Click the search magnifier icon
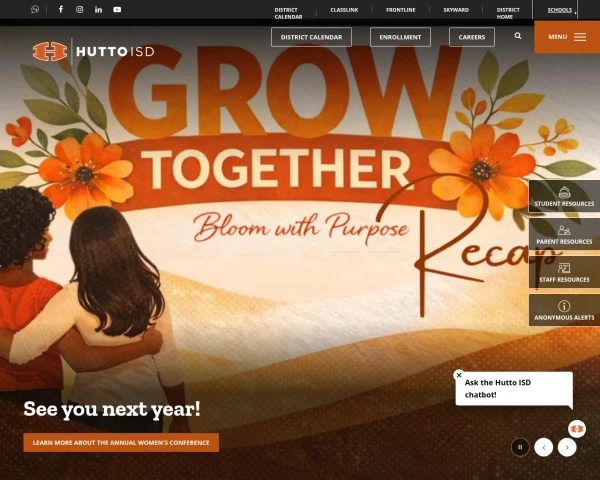The width and height of the screenshot is (600, 480). pos(518,36)
